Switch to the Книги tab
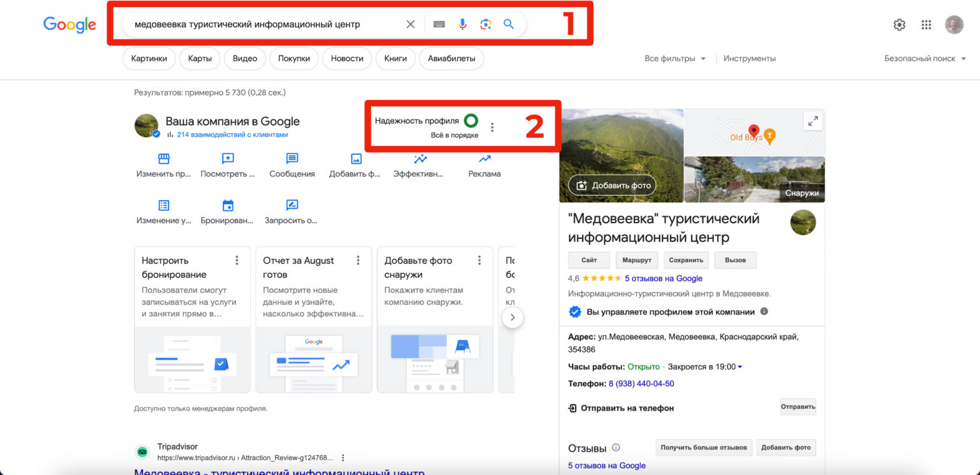 pyautogui.click(x=396, y=59)
